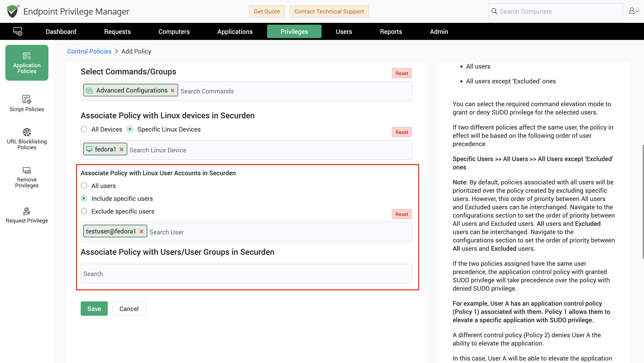The width and height of the screenshot is (644, 363).
Task: Go to the Applications tab
Action: pos(235,32)
